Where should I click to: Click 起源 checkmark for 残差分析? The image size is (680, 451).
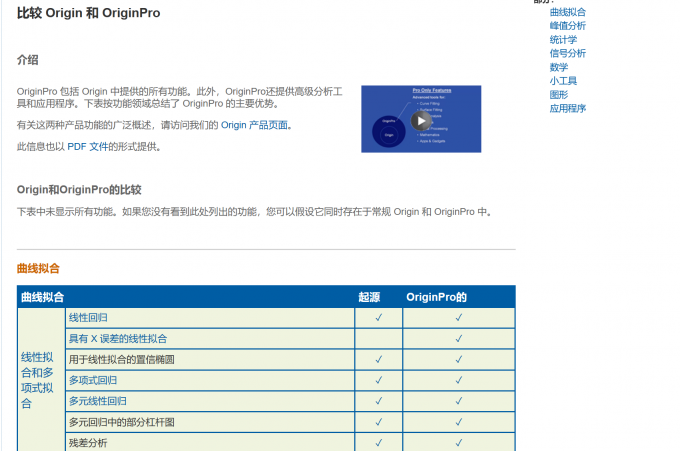379,443
